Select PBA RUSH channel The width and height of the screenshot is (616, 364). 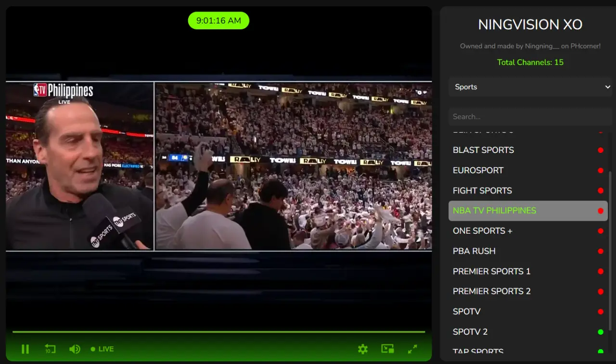click(528, 251)
